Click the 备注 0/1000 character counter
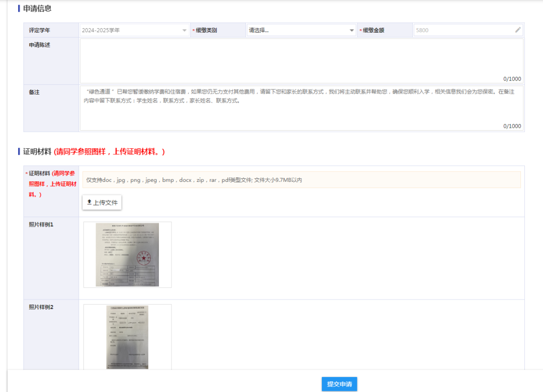543x392 pixels. point(512,126)
